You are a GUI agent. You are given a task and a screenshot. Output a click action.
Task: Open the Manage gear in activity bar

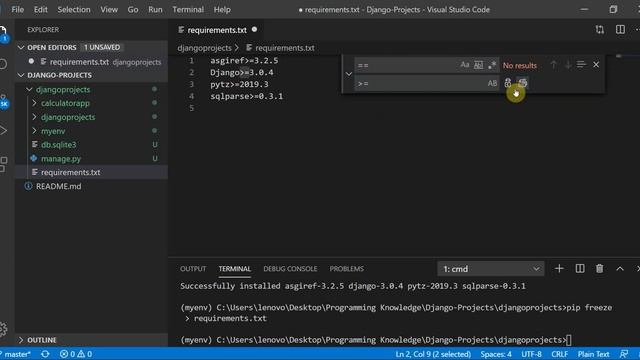(3, 329)
